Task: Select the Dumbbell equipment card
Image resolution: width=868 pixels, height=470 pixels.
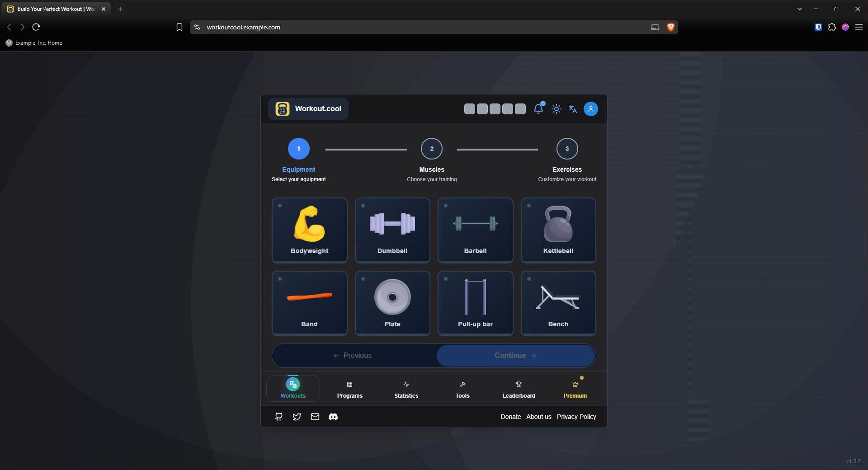Action: click(392, 230)
